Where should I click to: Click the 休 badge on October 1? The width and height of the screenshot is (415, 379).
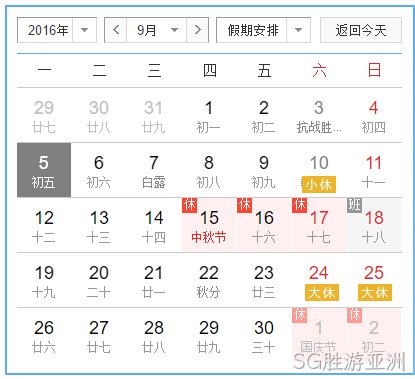(299, 315)
